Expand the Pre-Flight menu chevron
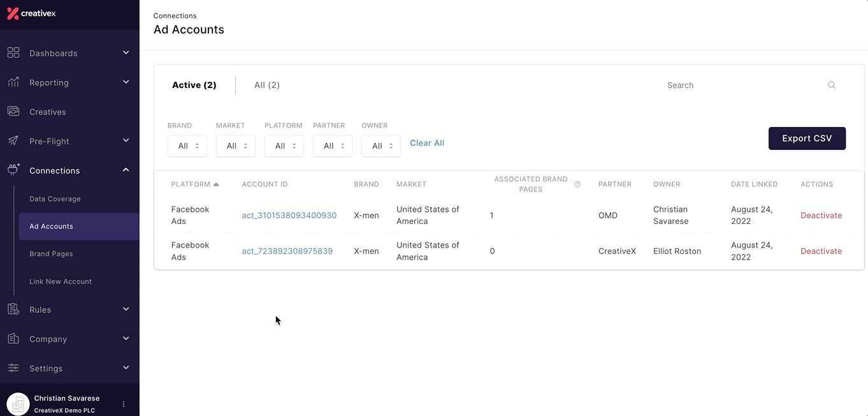 click(126, 140)
